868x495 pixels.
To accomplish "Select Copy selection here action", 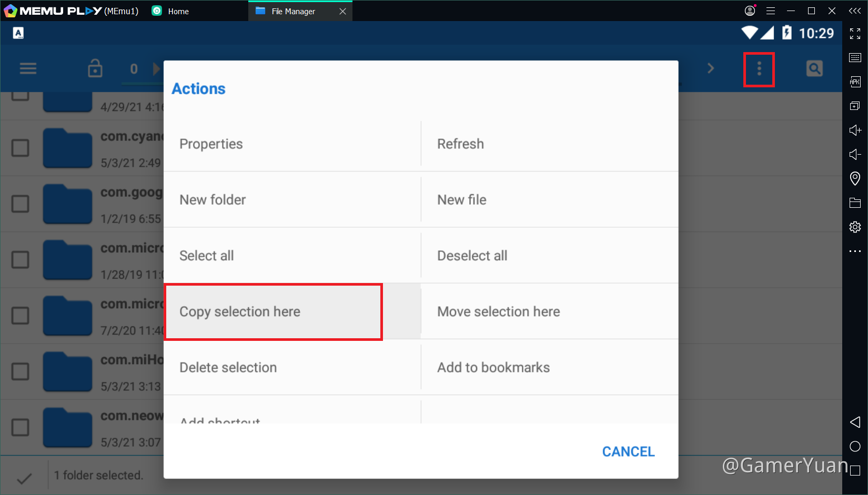I will point(273,312).
